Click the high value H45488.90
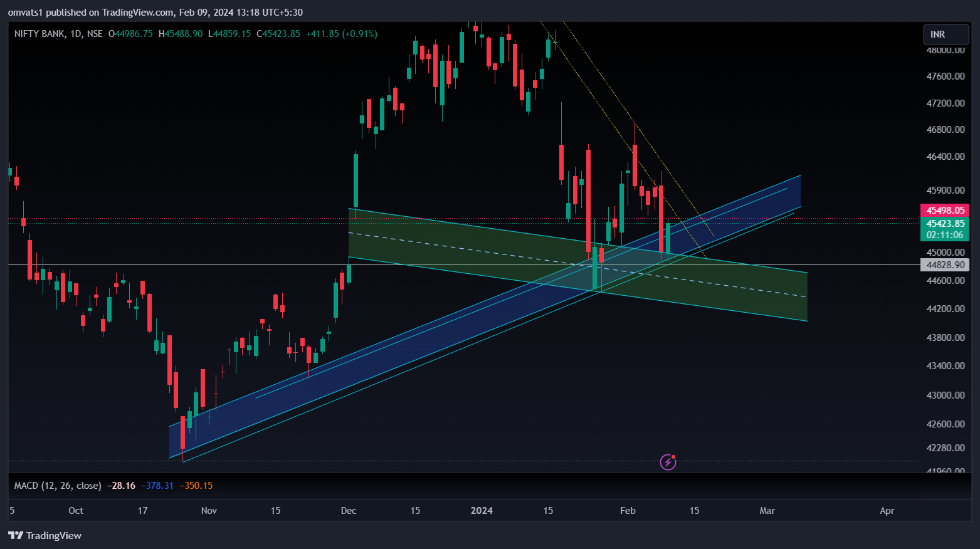This screenshot has height=549, width=980. (181, 34)
